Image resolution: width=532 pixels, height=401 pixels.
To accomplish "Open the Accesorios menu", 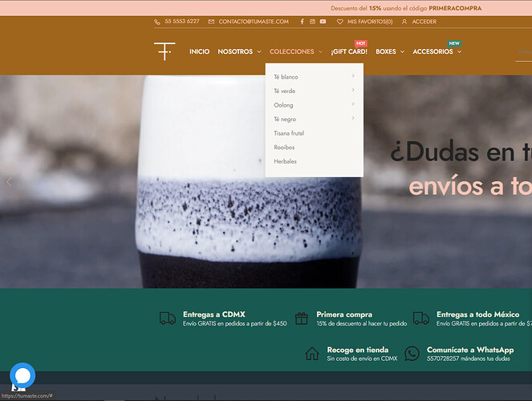I will tap(433, 51).
